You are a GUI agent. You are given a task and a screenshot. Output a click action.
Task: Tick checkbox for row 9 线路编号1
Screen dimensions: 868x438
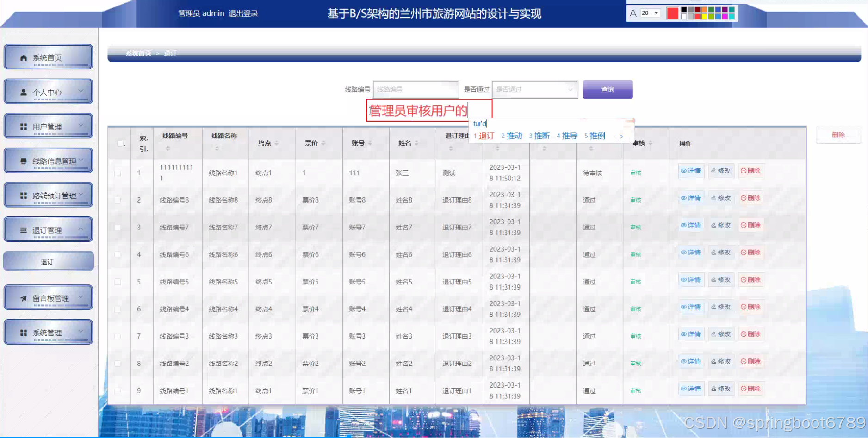pyautogui.click(x=118, y=391)
